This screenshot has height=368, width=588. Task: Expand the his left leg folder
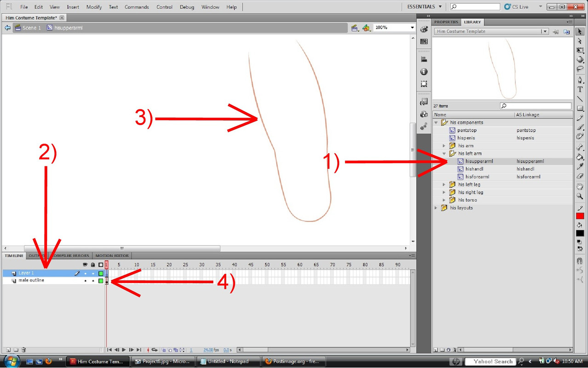[444, 184]
